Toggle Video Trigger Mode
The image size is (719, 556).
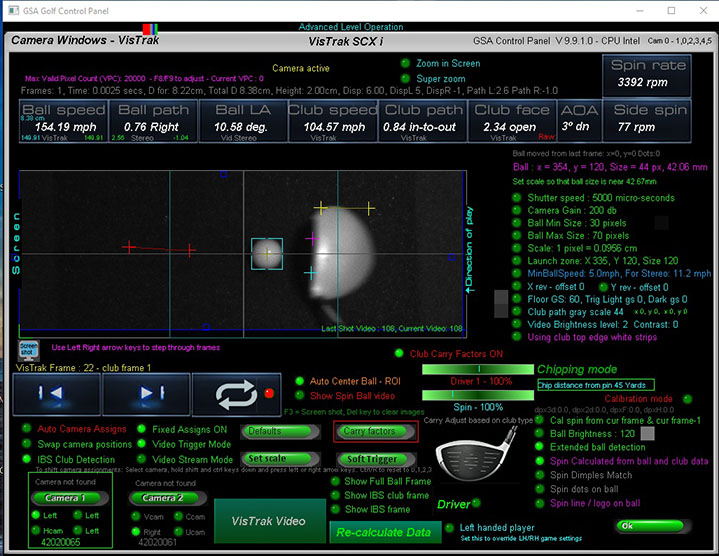point(142,443)
